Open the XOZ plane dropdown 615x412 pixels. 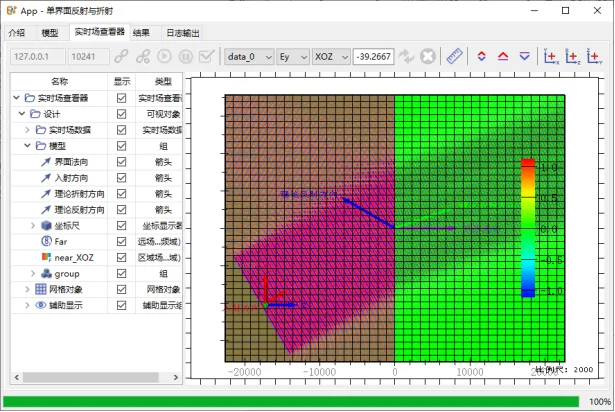331,57
